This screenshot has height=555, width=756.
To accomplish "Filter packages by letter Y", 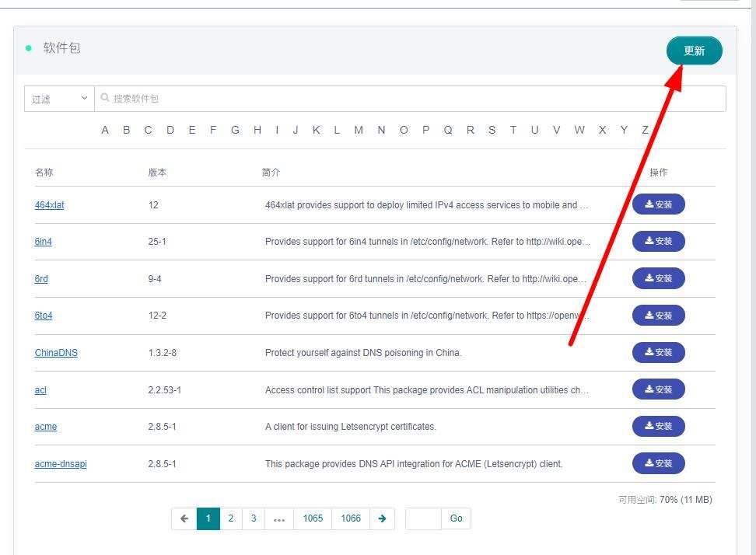I will click(x=624, y=130).
